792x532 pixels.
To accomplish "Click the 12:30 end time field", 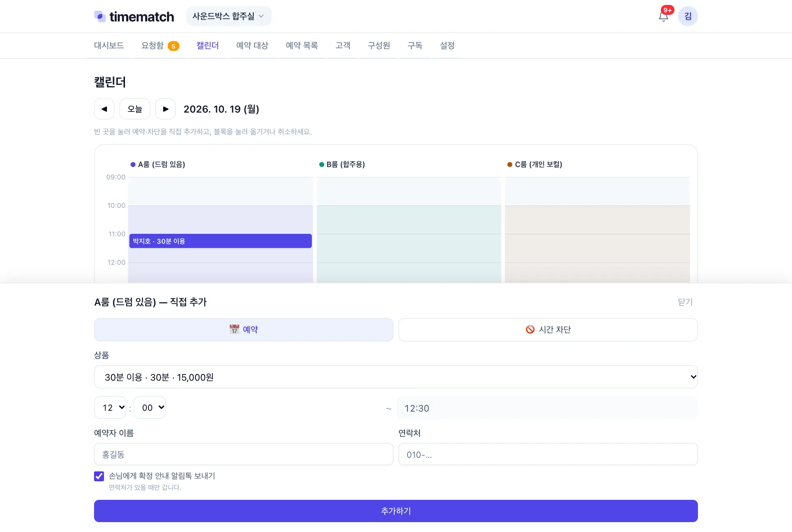I will click(x=547, y=408).
